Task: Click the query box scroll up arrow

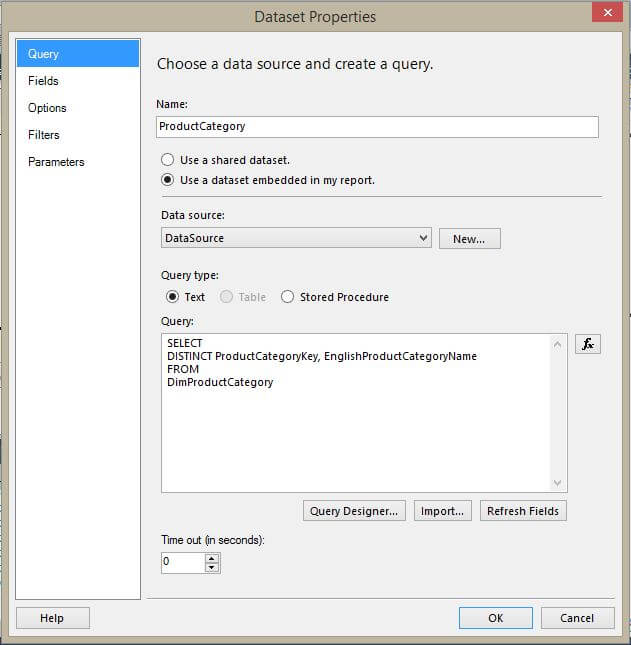Action: [x=558, y=344]
